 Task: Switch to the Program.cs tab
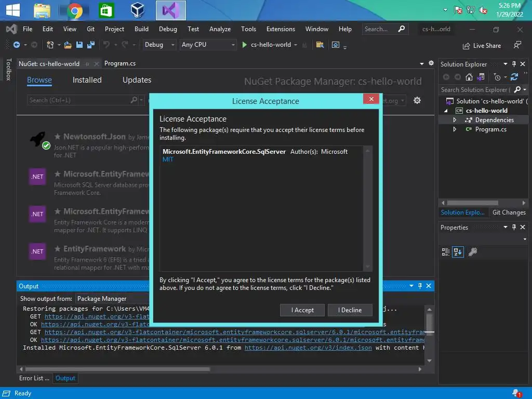120,63
